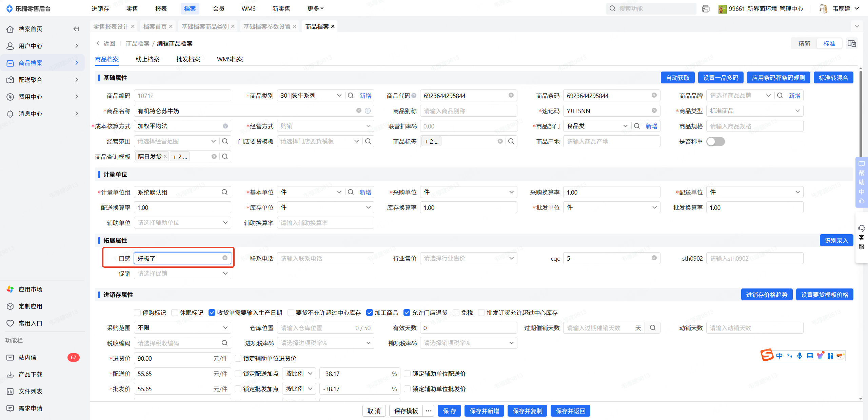Screen dimensions: 868x420
Task: Click the help icon beside 成本核算方式
Action: 225,126
